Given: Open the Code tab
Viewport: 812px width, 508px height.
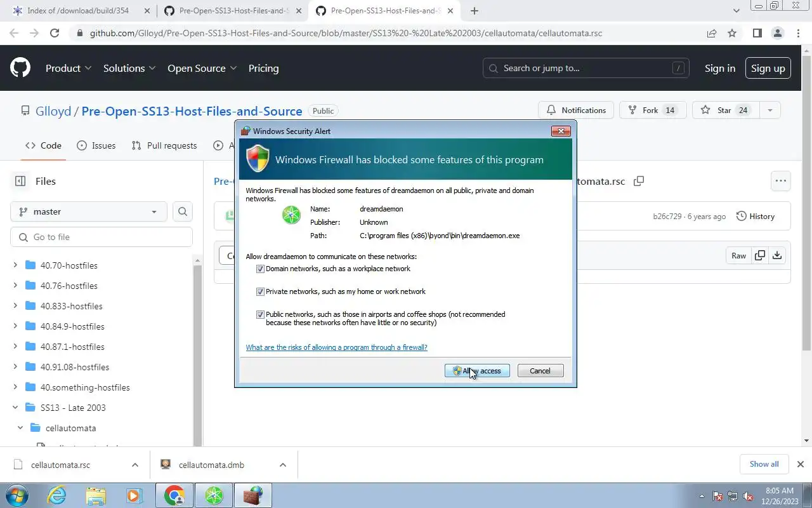Looking at the screenshot, I should pos(43,145).
